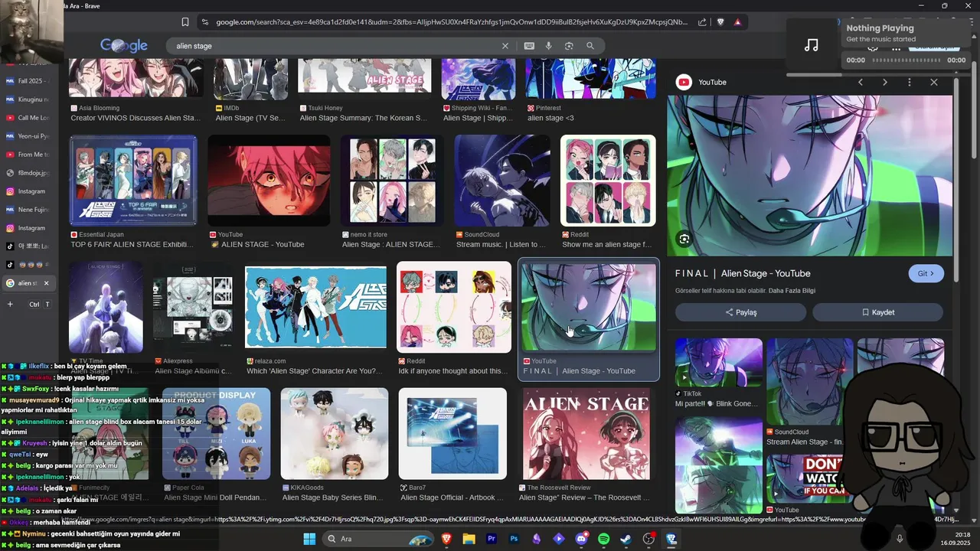
Task: Open the on-screen keyboard input icon
Action: pos(529,46)
